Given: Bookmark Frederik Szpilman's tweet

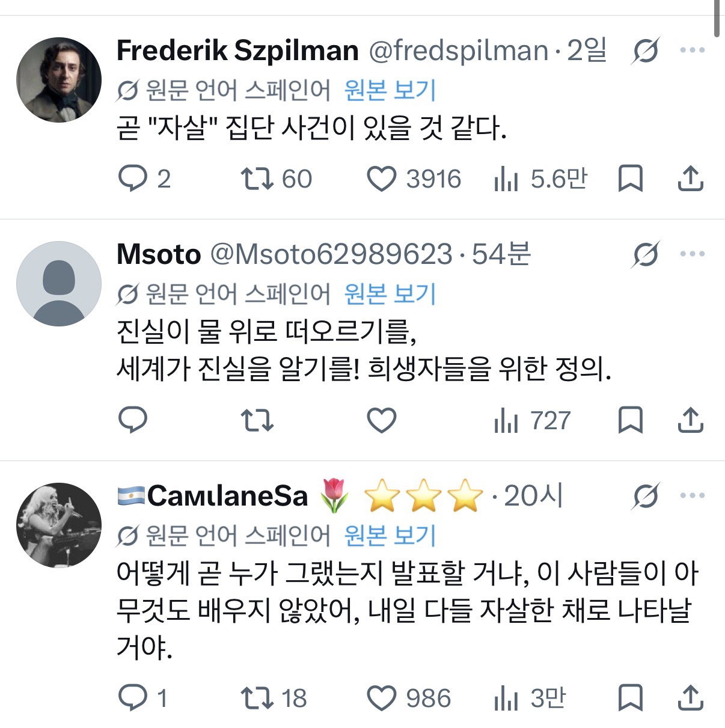Looking at the screenshot, I should (631, 179).
